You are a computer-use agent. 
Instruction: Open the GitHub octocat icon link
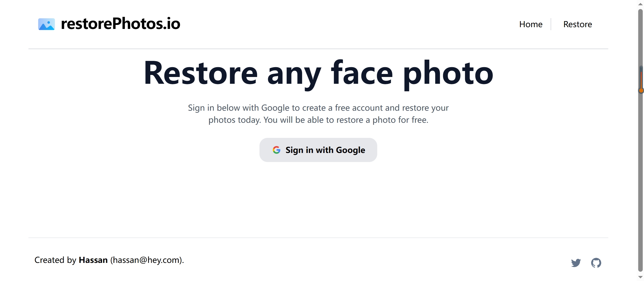click(x=596, y=263)
